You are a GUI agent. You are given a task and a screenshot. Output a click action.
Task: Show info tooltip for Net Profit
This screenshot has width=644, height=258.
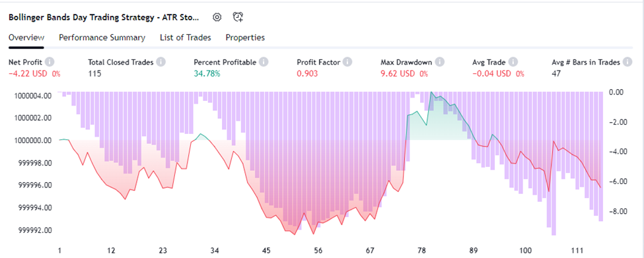point(50,62)
